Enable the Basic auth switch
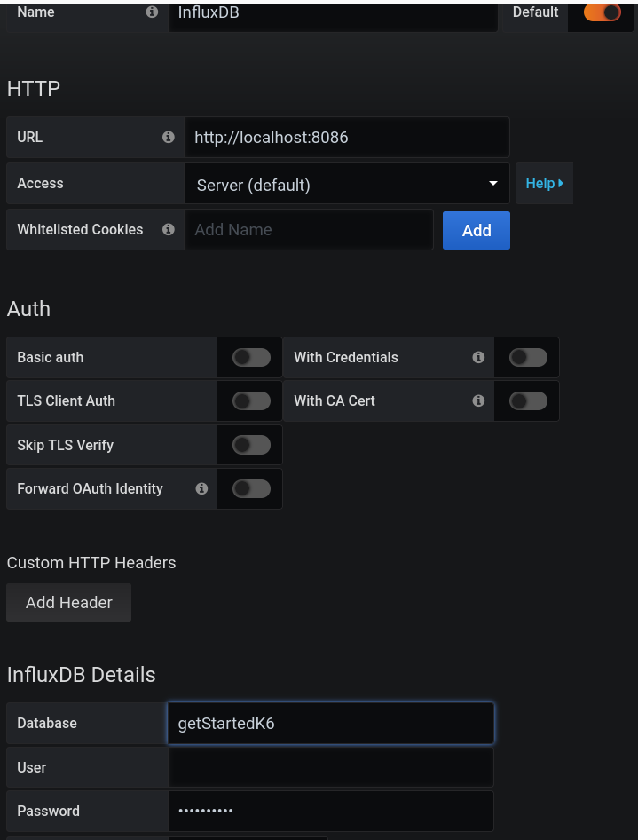 pos(251,358)
